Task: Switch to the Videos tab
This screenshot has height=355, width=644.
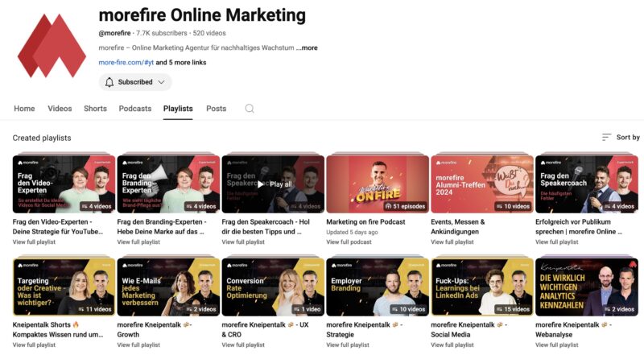Action: pyautogui.click(x=60, y=109)
